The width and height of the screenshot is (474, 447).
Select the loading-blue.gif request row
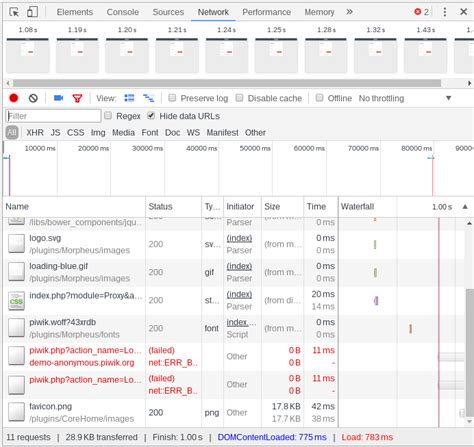pos(233,272)
